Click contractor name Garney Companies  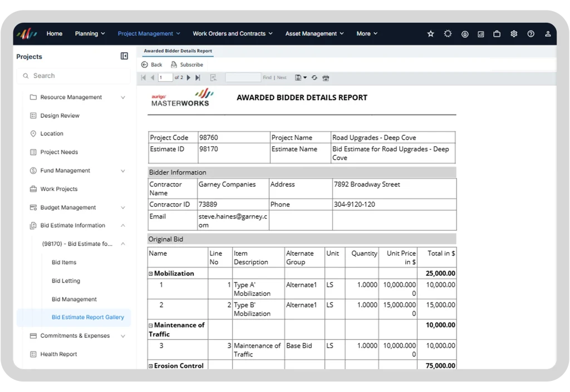[x=227, y=185]
